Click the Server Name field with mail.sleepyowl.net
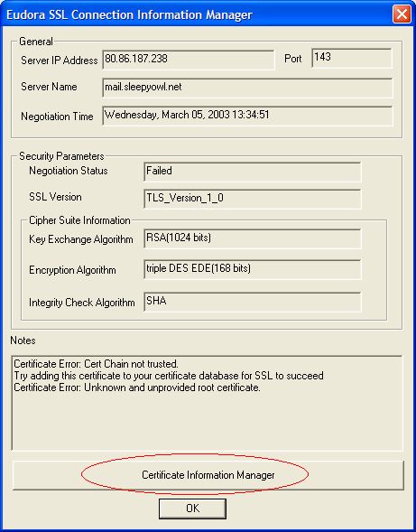The image size is (416, 532). click(x=247, y=88)
